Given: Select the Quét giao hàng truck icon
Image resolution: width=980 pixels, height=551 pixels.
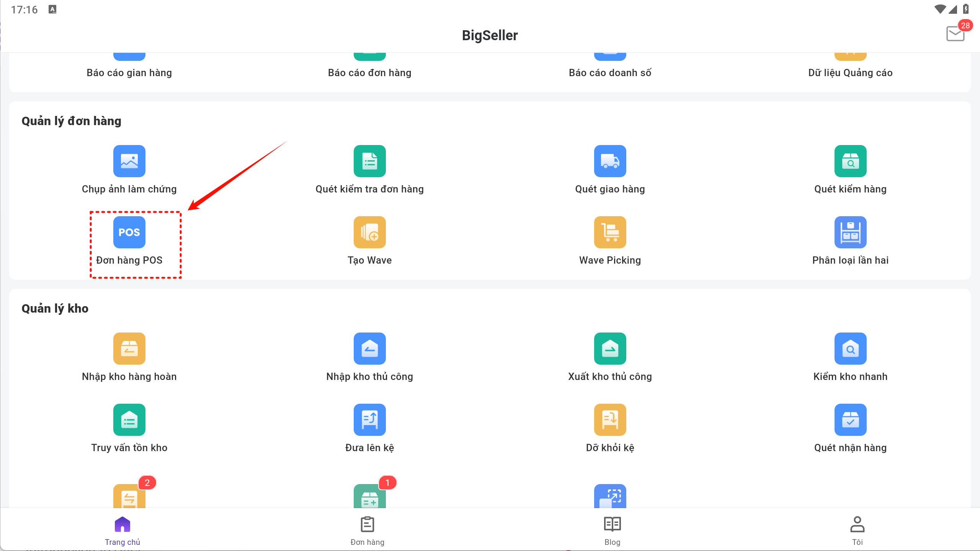Looking at the screenshot, I should pos(610,161).
